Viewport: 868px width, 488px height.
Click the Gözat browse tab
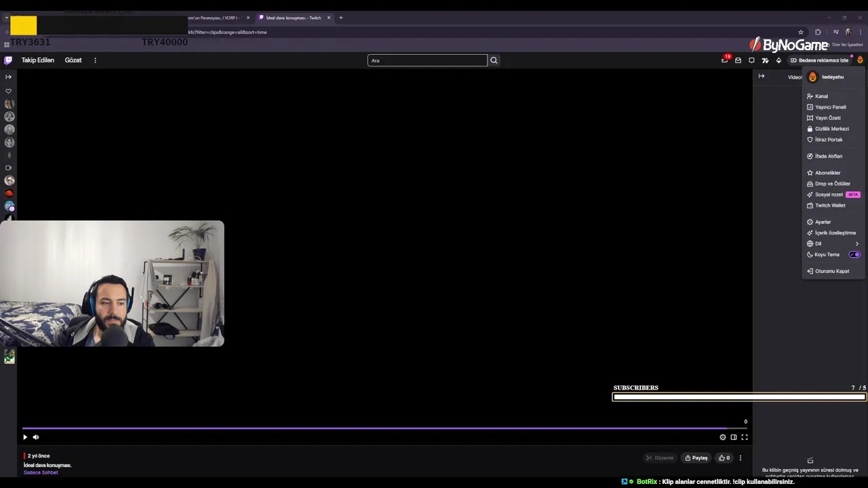[73, 60]
